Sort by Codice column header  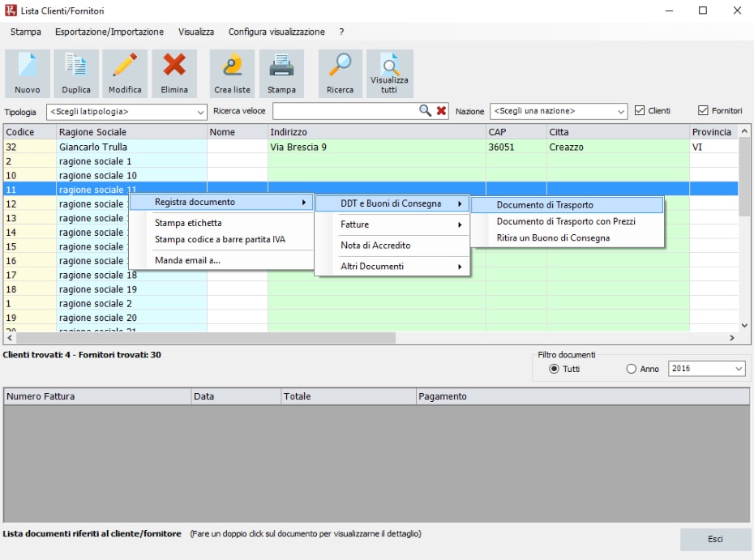coord(30,132)
